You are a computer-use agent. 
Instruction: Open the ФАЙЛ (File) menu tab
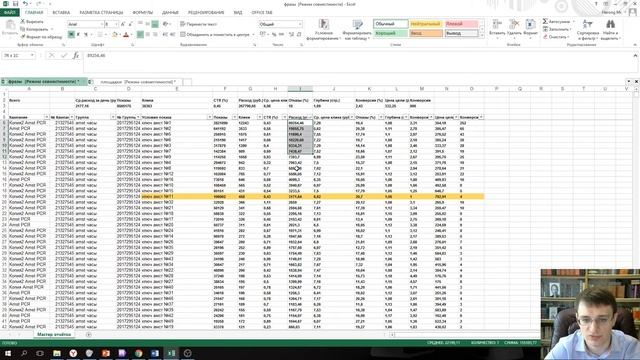(x=9, y=13)
